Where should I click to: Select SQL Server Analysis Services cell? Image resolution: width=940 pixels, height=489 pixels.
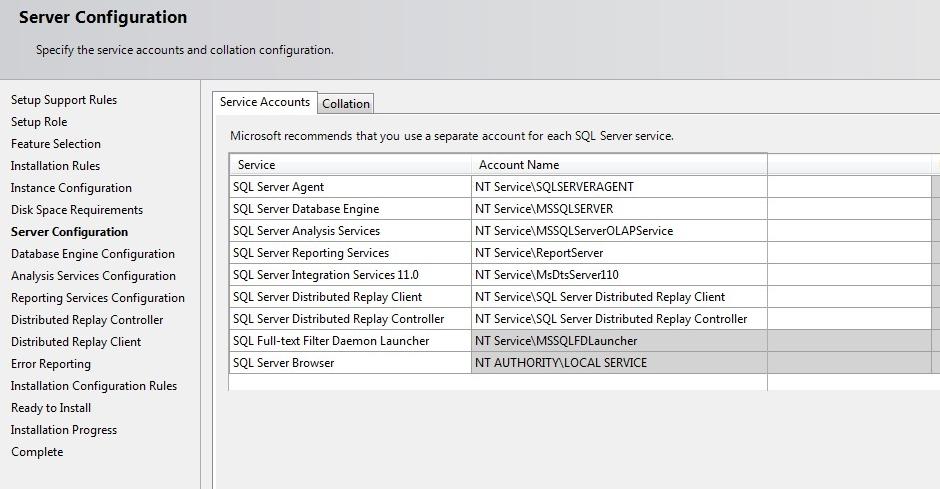[350, 231]
